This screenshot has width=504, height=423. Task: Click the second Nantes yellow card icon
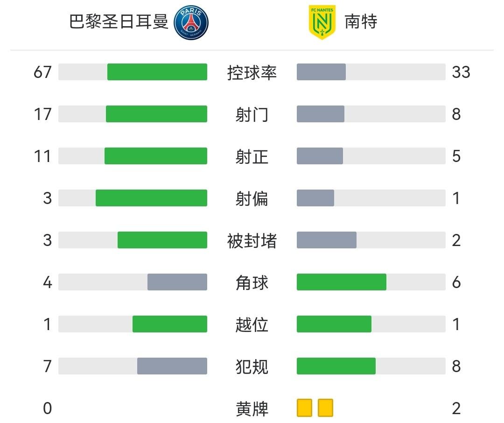tap(325, 408)
